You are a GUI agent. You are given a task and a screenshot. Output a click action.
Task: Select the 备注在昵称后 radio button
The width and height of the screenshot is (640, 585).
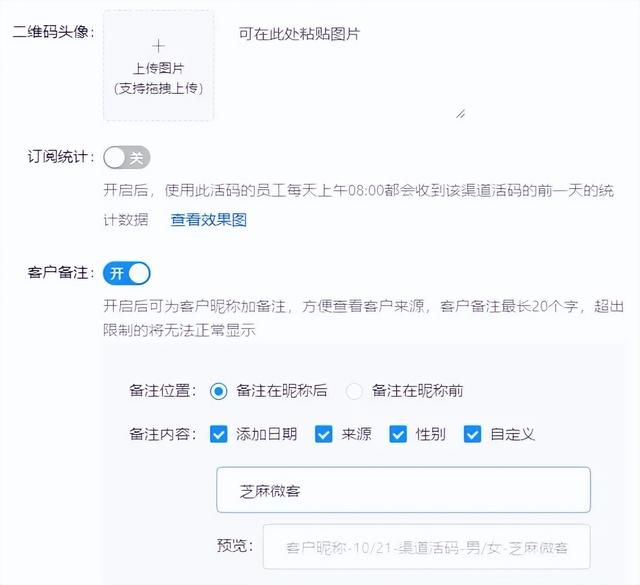point(219,391)
